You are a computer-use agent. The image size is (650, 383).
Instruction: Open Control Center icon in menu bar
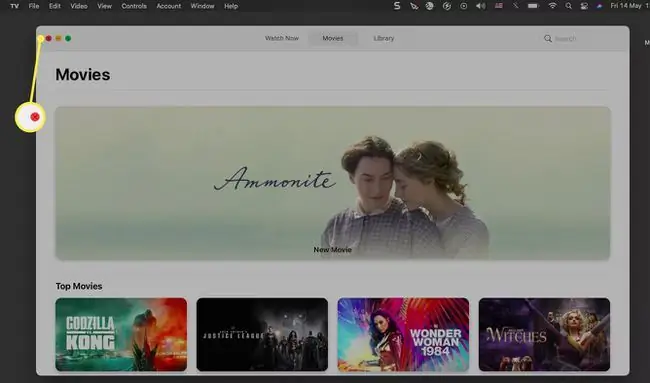[x=584, y=6]
